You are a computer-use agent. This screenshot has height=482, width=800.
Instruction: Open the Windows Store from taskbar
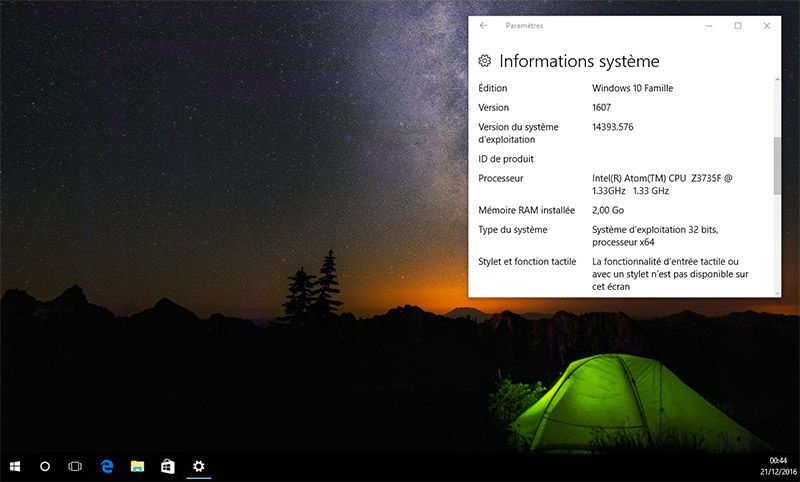click(x=168, y=466)
